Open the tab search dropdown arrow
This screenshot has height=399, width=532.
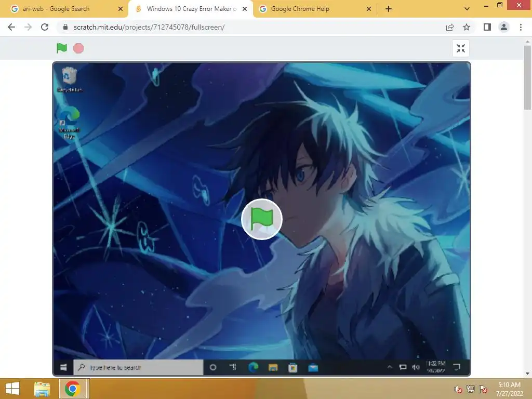(x=467, y=9)
